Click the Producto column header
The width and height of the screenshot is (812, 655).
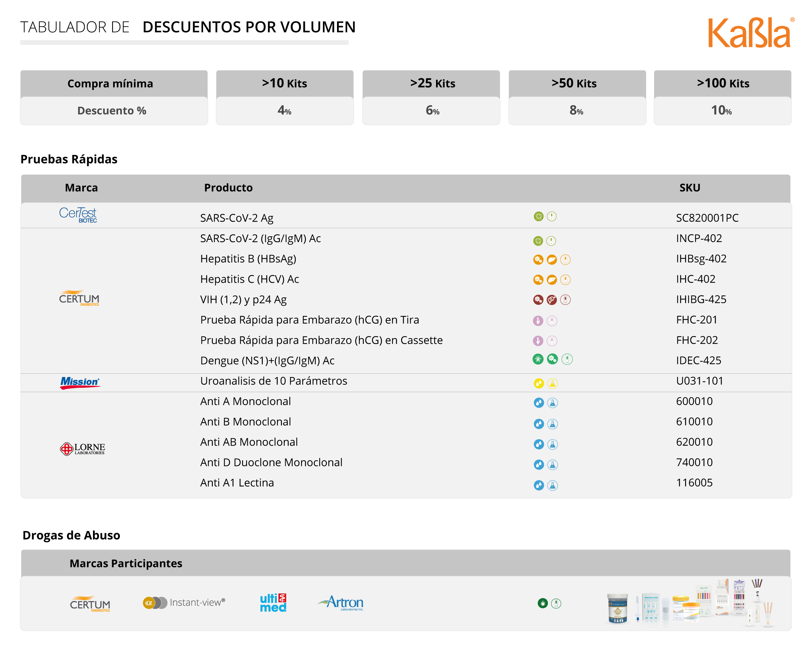pyautogui.click(x=228, y=188)
